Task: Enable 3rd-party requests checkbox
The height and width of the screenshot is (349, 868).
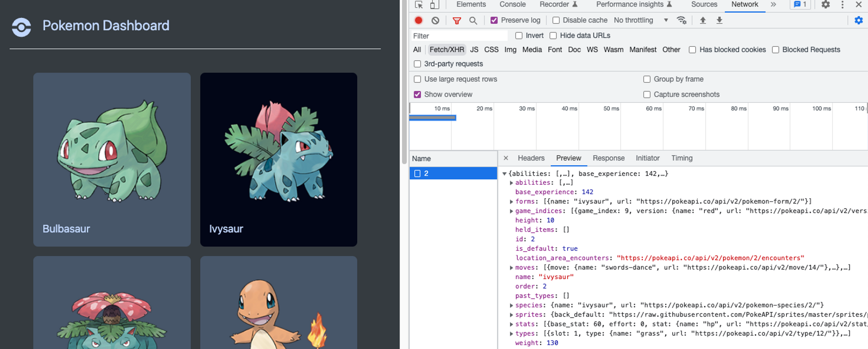Action: [x=418, y=64]
